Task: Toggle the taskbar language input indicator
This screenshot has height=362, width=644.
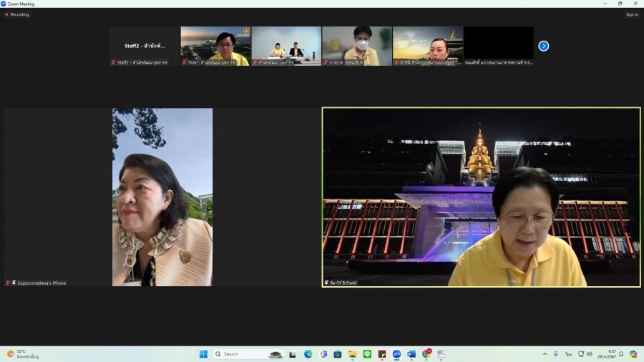Action: coord(568,354)
